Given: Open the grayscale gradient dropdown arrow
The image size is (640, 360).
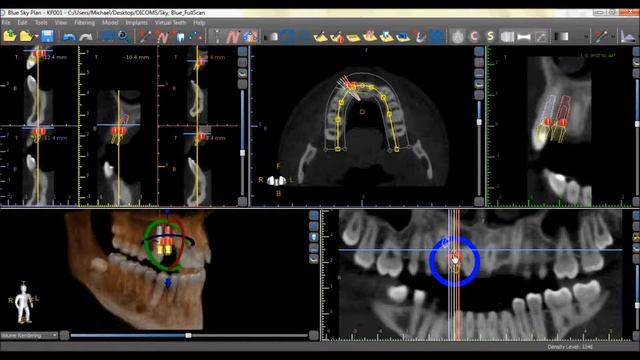Looking at the screenshot, I should (x=586, y=37).
